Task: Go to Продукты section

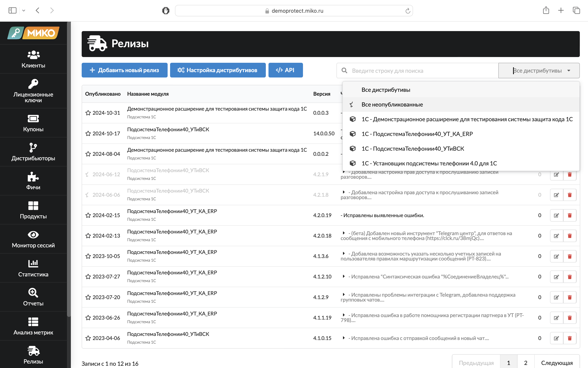Action: point(33,210)
